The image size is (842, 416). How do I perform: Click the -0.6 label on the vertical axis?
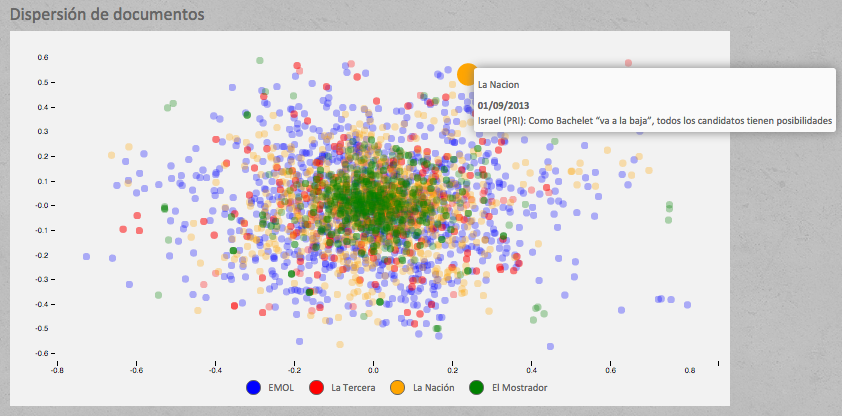point(41,353)
